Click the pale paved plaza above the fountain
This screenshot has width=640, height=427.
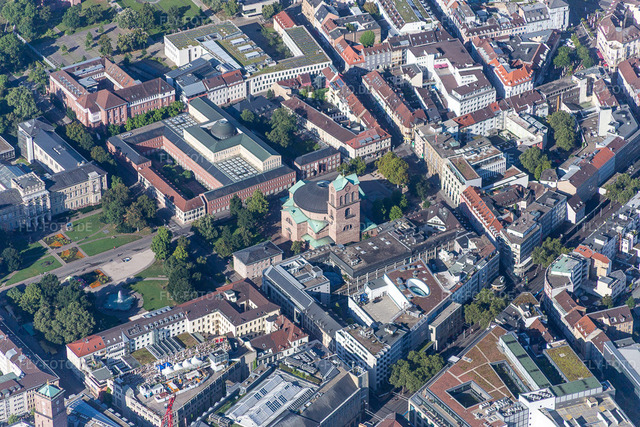[x=127, y=266]
